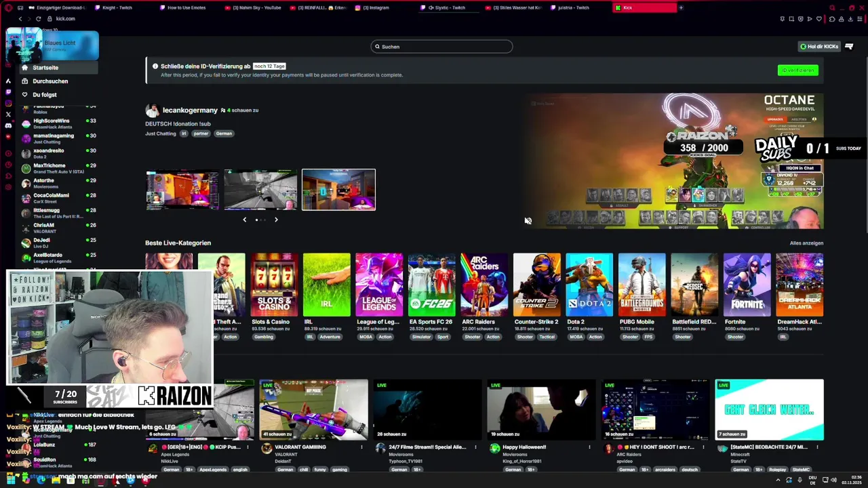Open the browser extensions cube icon
The image size is (868, 488).
point(832,19)
